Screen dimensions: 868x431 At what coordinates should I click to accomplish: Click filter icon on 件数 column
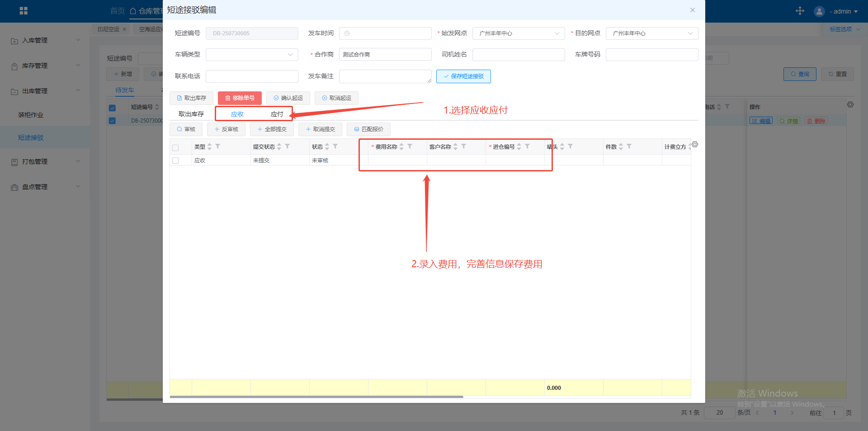tap(629, 147)
